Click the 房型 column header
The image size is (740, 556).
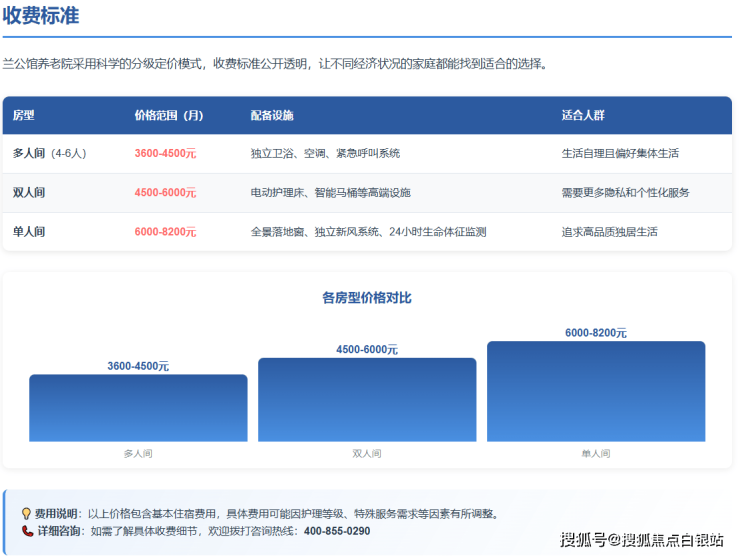click(x=24, y=116)
